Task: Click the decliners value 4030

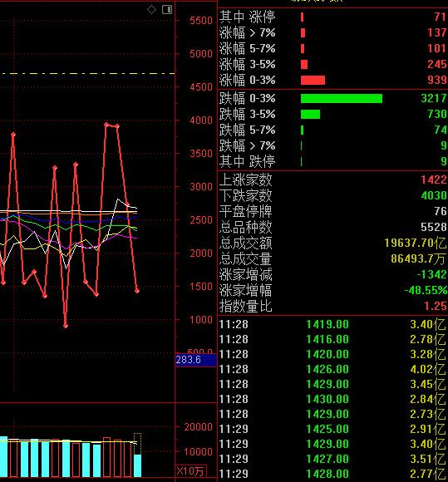Action: (434, 195)
